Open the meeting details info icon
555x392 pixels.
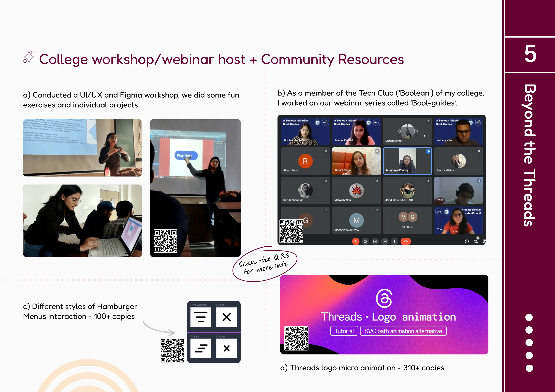(x=467, y=241)
